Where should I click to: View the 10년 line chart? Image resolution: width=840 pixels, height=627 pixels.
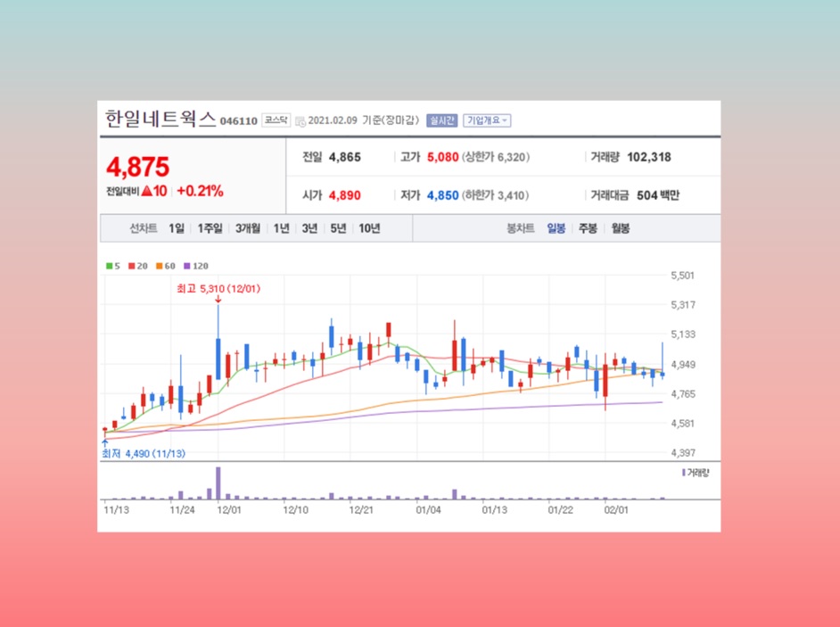tap(369, 229)
